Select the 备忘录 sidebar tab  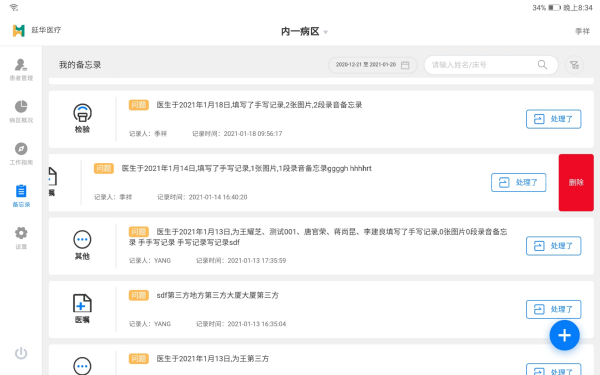pyautogui.click(x=21, y=196)
